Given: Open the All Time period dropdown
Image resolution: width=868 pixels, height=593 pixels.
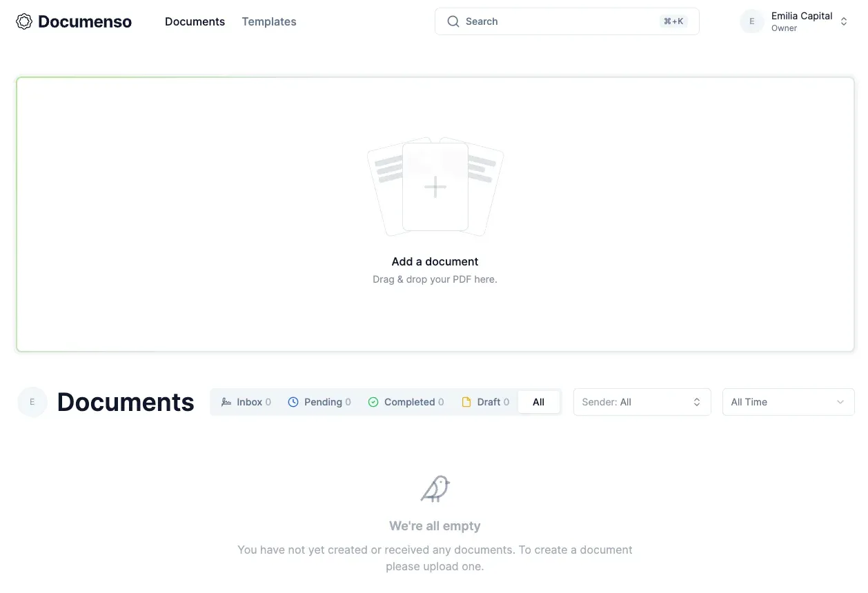Looking at the screenshot, I should 788,402.
